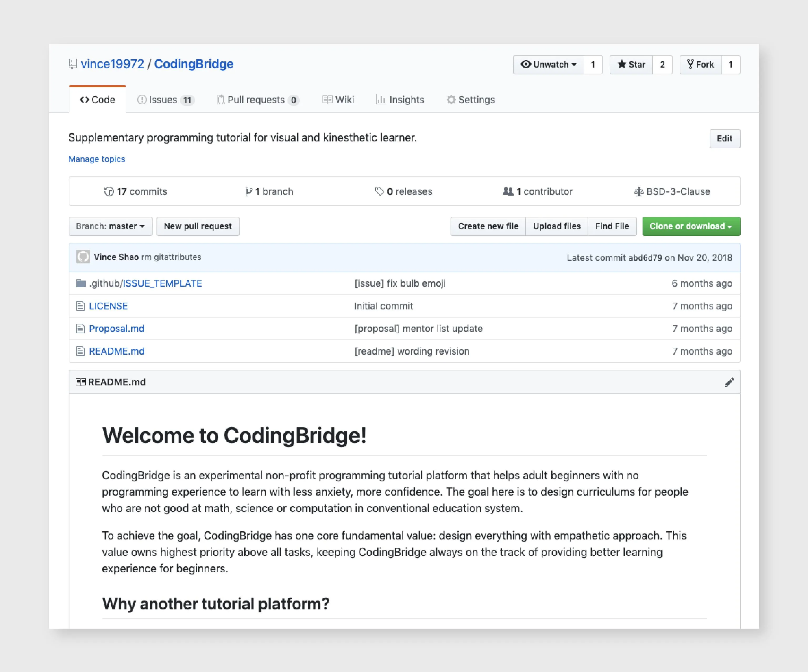Image resolution: width=808 pixels, height=672 pixels.
Task: Click Upload files button
Action: pyautogui.click(x=557, y=226)
